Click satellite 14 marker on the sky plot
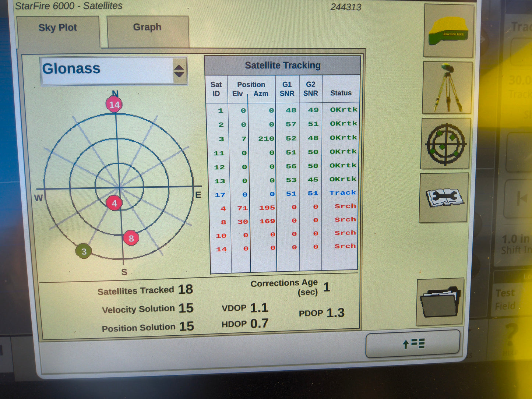 [x=114, y=104]
